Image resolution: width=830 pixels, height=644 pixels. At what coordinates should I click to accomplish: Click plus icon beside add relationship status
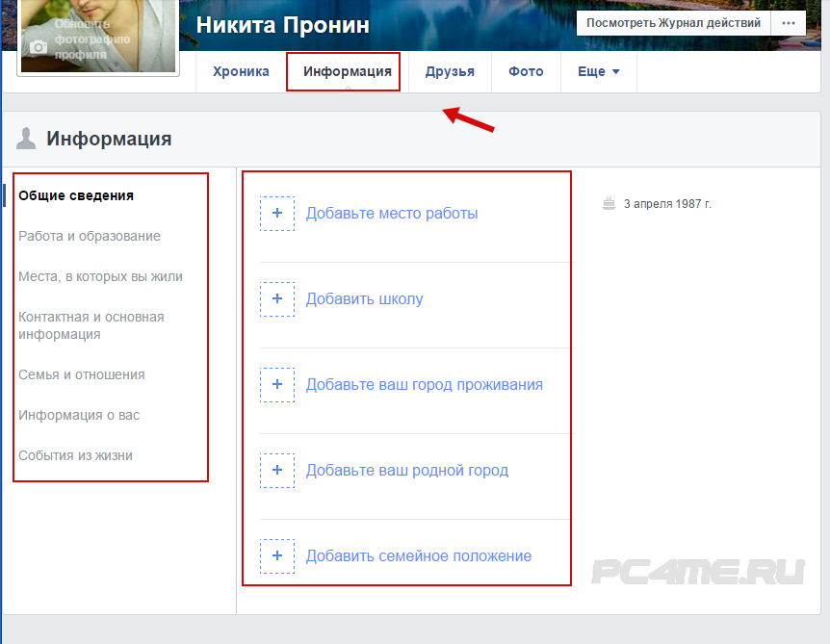(277, 556)
